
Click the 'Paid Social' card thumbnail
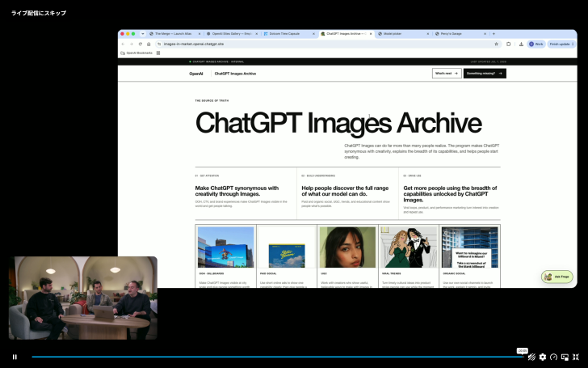tap(287, 247)
